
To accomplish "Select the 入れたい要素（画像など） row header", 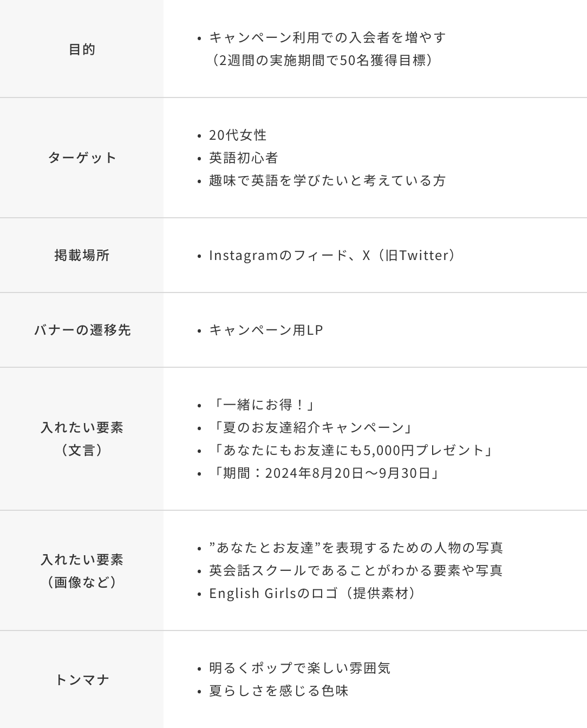I will pos(82,570).
